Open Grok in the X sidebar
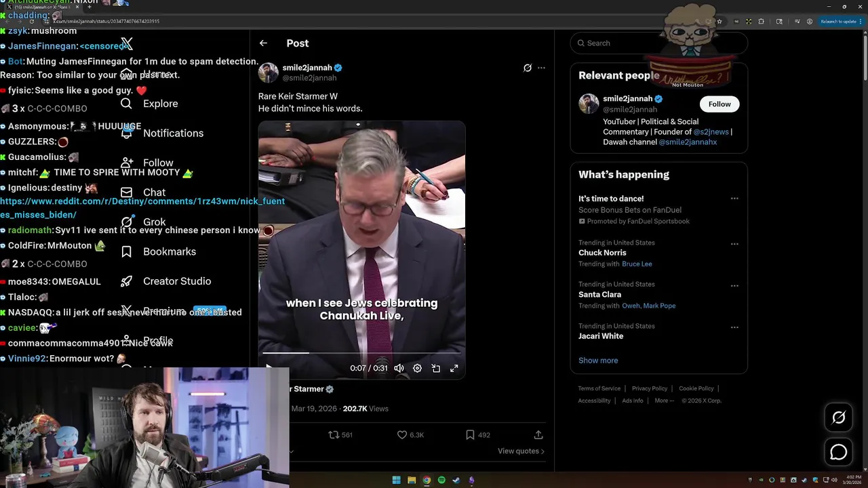The image size is (868, 488). (143, 222)
